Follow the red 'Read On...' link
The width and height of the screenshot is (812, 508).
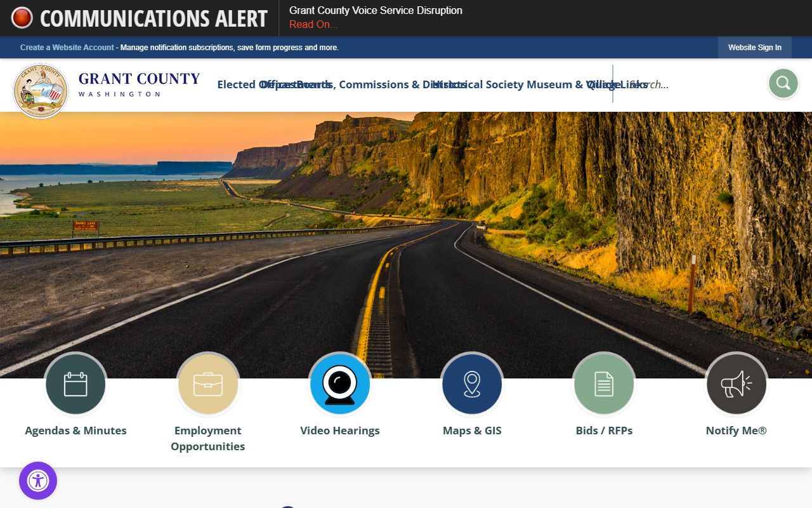tap(313, 25)
